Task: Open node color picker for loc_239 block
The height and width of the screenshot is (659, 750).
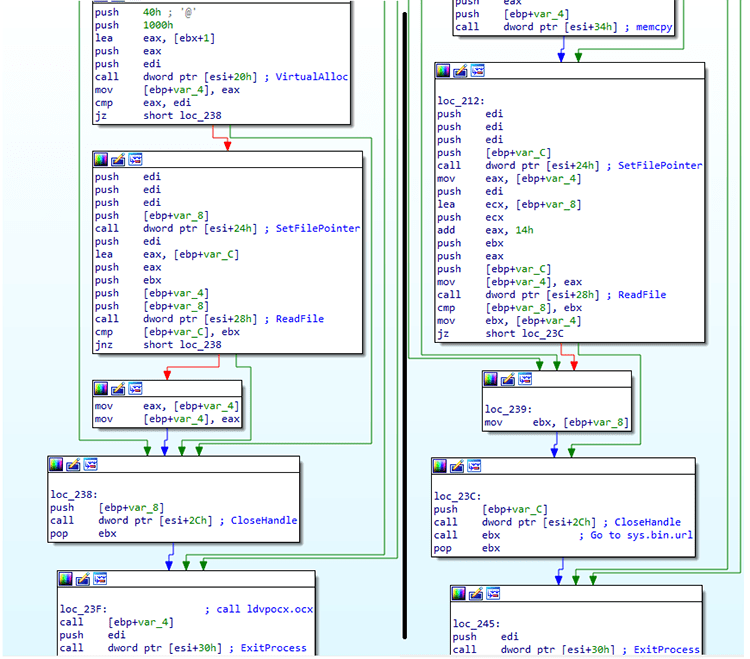Action: [490, 380]
